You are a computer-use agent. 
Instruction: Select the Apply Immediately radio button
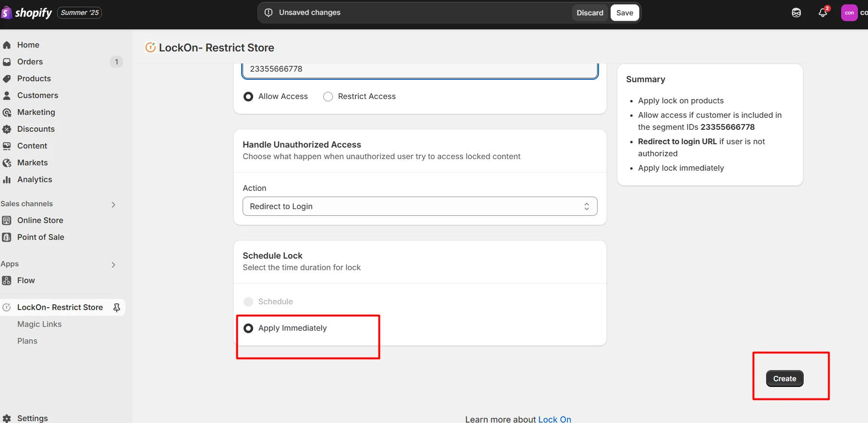pyautogui.click(x=248, y=328)
